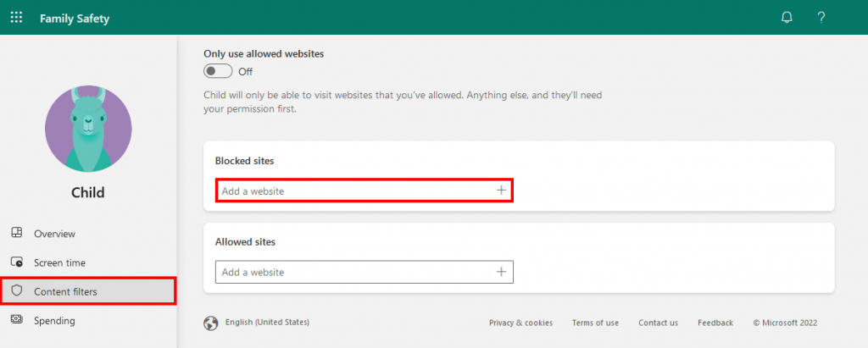Open the Terms of use link
The image size is (868, 348).
coord(595,323)
